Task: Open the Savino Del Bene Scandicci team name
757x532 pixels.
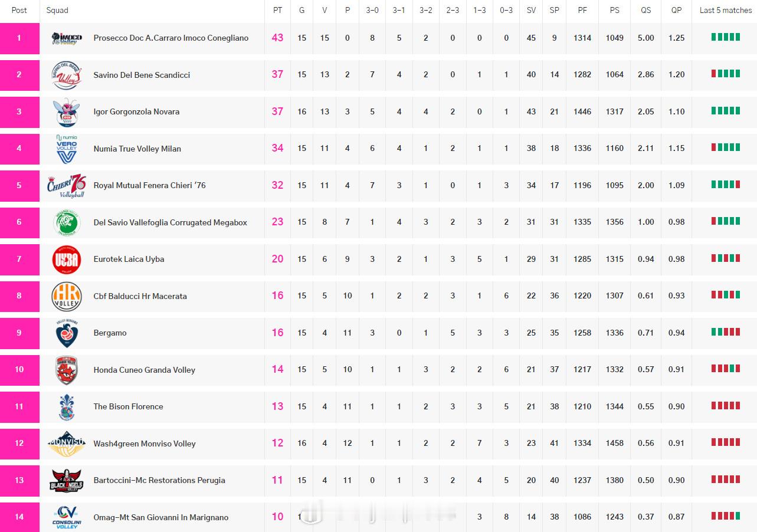Action: [142, 75]
